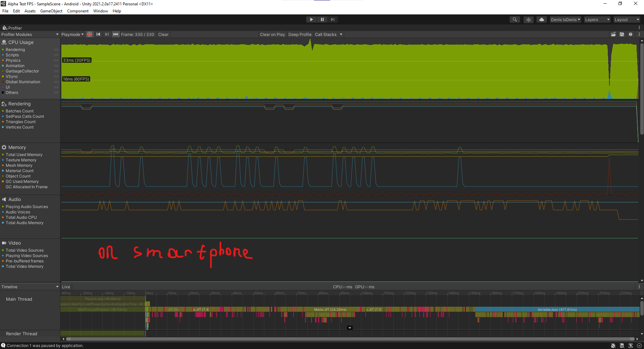Open the Assets menu
The height and width of the screenshot is (349, 644).
(x=30, y=11)
